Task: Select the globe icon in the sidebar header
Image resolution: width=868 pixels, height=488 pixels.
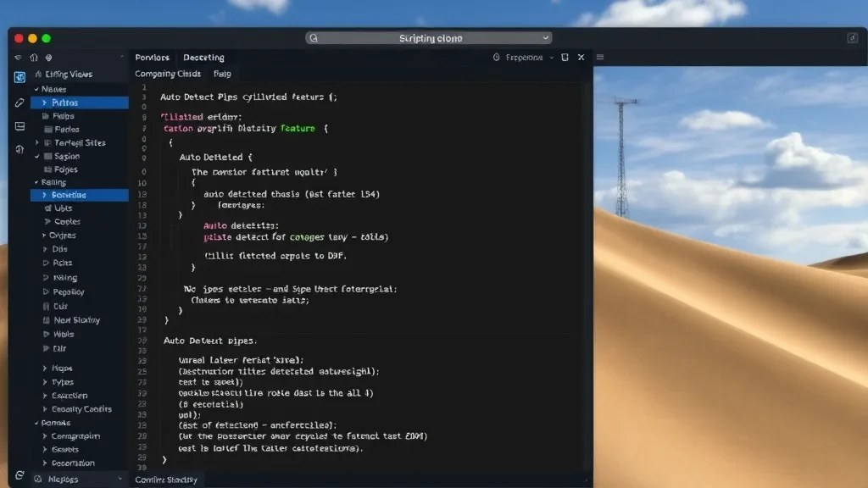Action: point(49,57)
